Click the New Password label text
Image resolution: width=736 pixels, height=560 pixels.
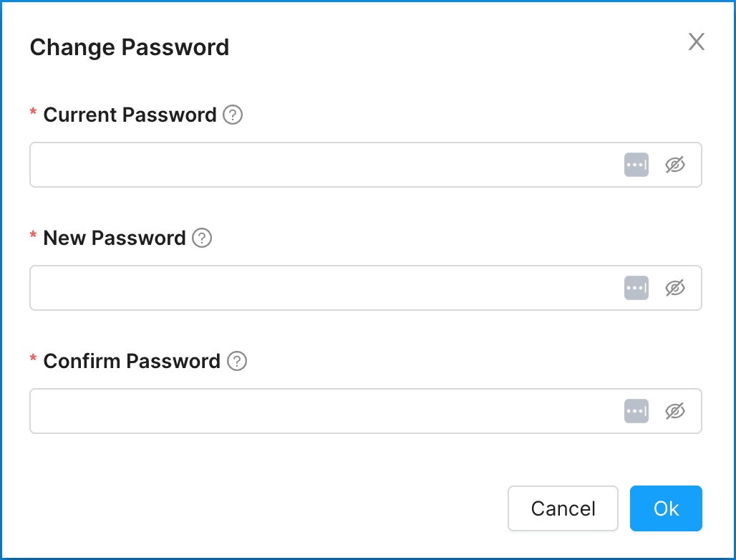[x=115, y=238]
